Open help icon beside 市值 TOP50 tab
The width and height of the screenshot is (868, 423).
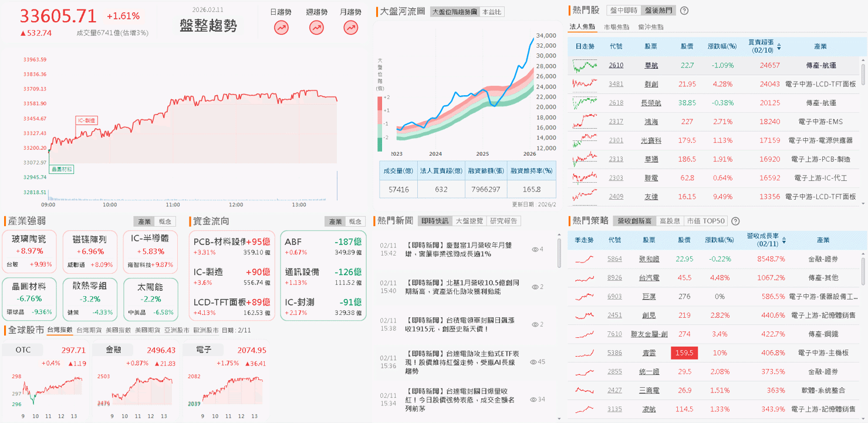coord(735,221)
